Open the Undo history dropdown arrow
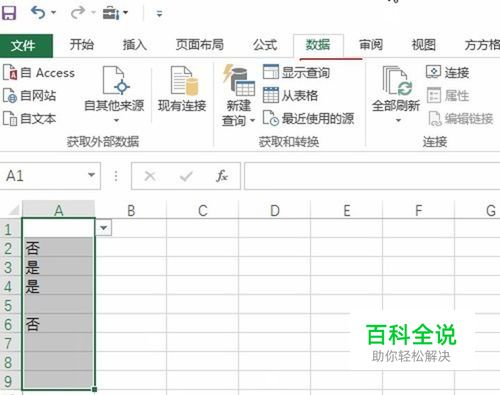 pyautogui.click(x=53, y=13)
